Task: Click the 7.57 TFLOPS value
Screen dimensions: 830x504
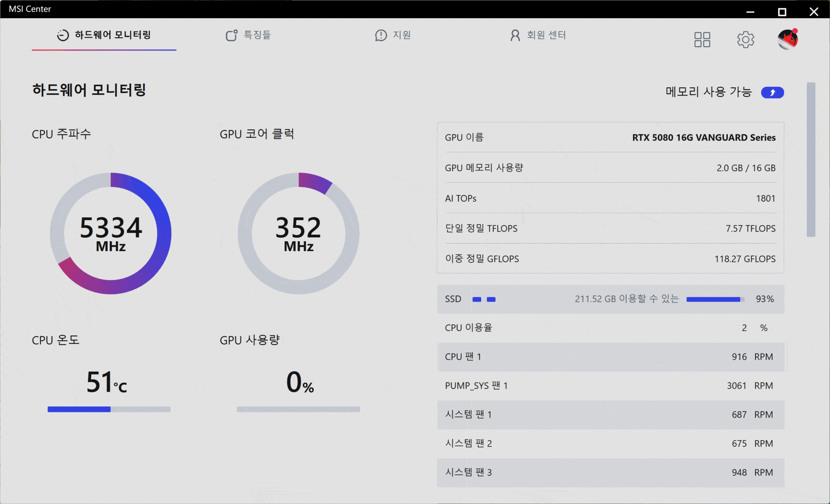Action: click(750, 228)
